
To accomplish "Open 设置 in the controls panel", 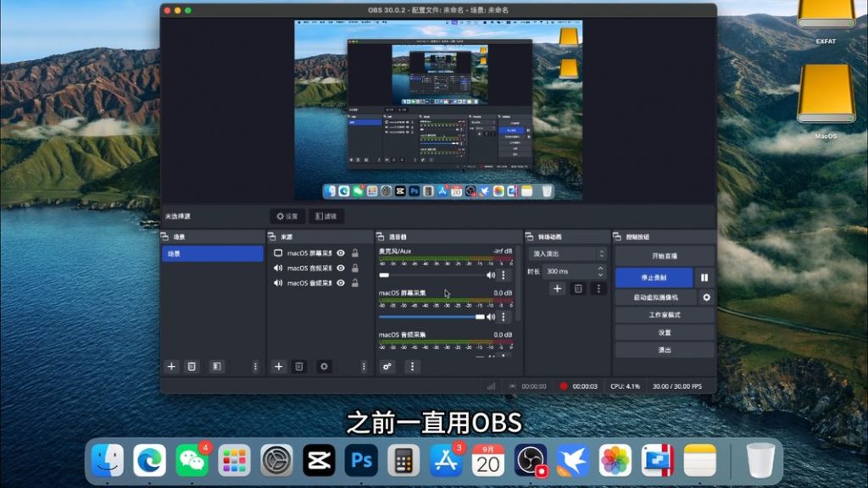I will coord(665,332).
